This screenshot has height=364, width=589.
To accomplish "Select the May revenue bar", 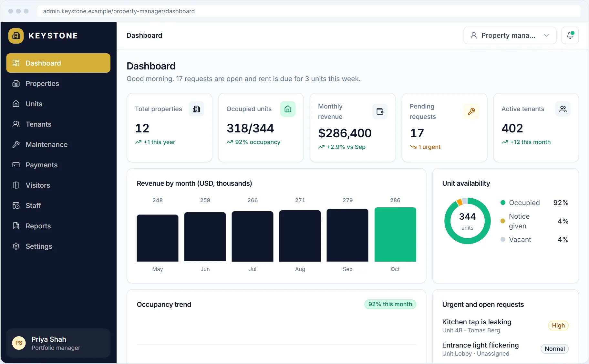I will (158, 238).
